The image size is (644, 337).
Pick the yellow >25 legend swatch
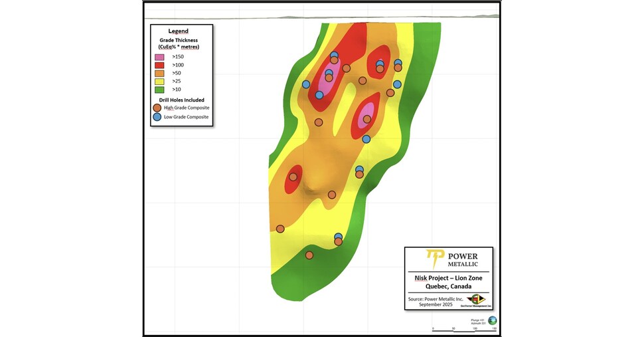pos(159,81)
